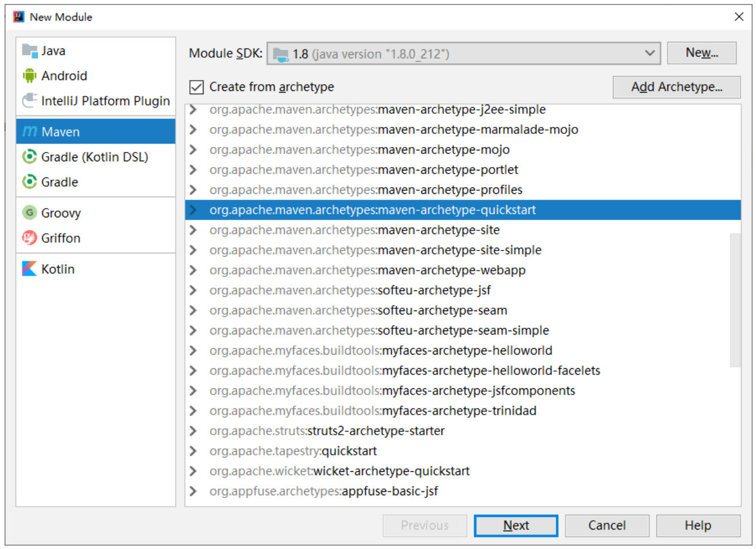Choose Griffon module type
Viewport: 756px width, 549px height.
[96, 238]
